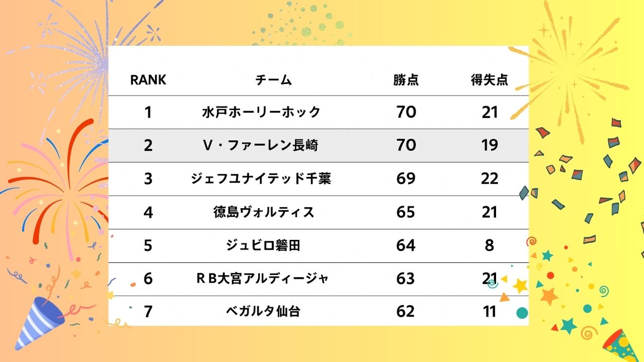644x362 pixels.
Task: Click the 徳島ヴォルティス team name
Action: pyautogui.click(x=264, y=212)
